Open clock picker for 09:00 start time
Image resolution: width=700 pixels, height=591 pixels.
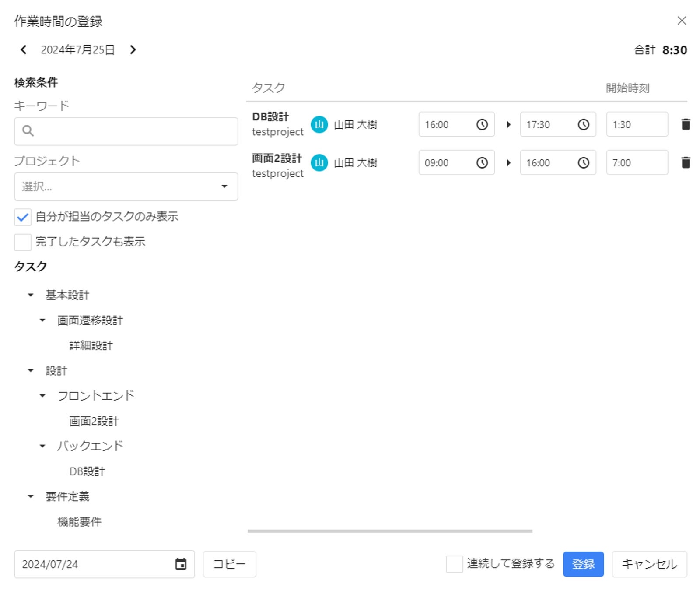coord(482,162)
